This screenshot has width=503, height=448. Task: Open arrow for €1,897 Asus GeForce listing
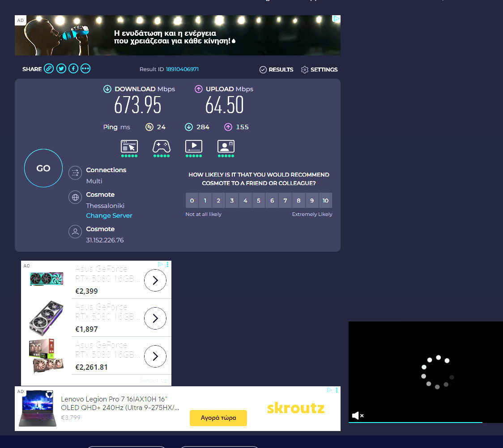click(x=155, y=318)
